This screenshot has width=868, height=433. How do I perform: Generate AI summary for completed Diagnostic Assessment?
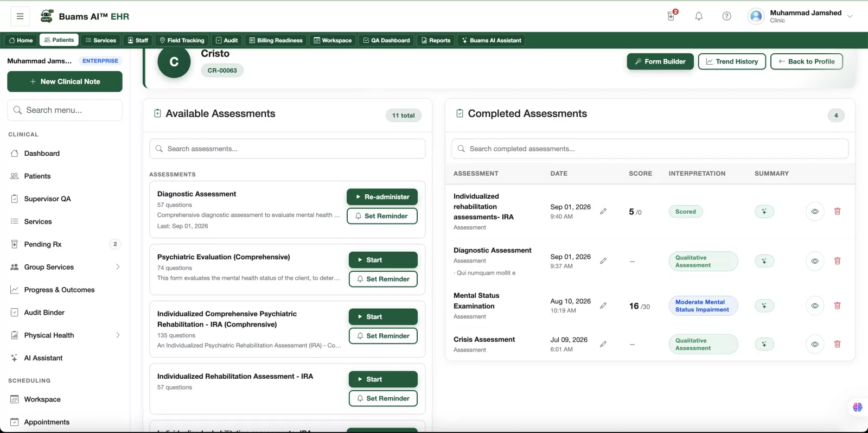click(x=764, y=261)
